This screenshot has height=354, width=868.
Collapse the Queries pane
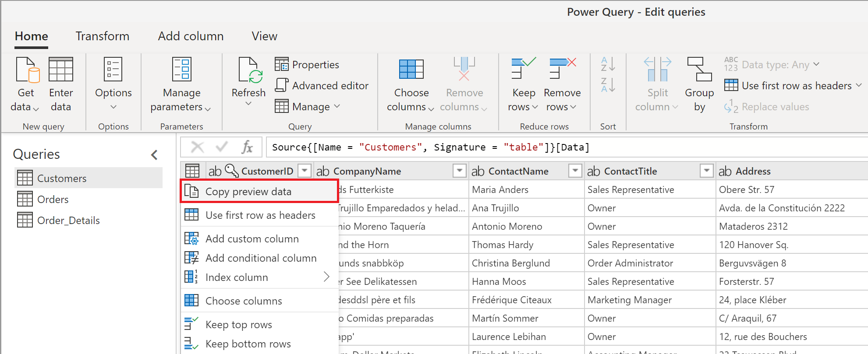click(x=154, y=154)
